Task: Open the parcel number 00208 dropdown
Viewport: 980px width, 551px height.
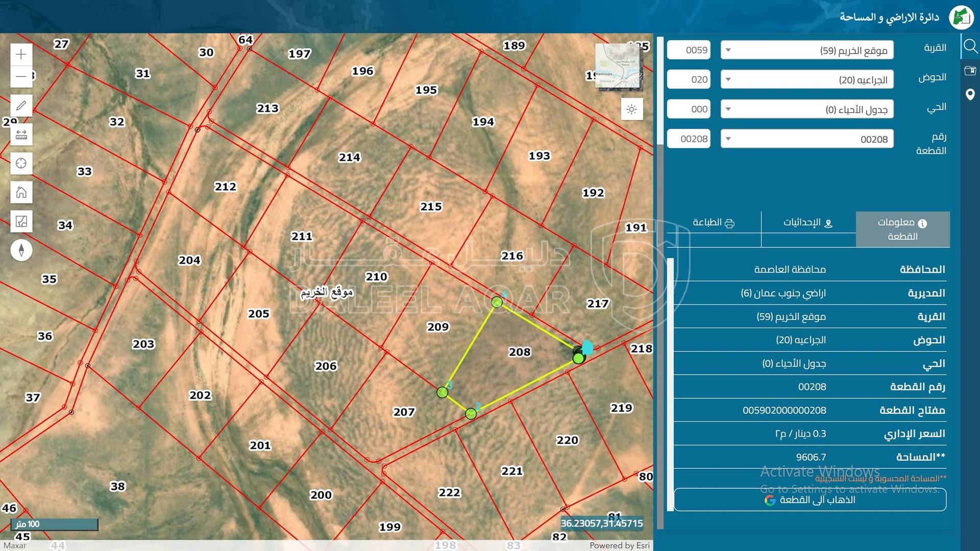Action: [x=806, y=139]
